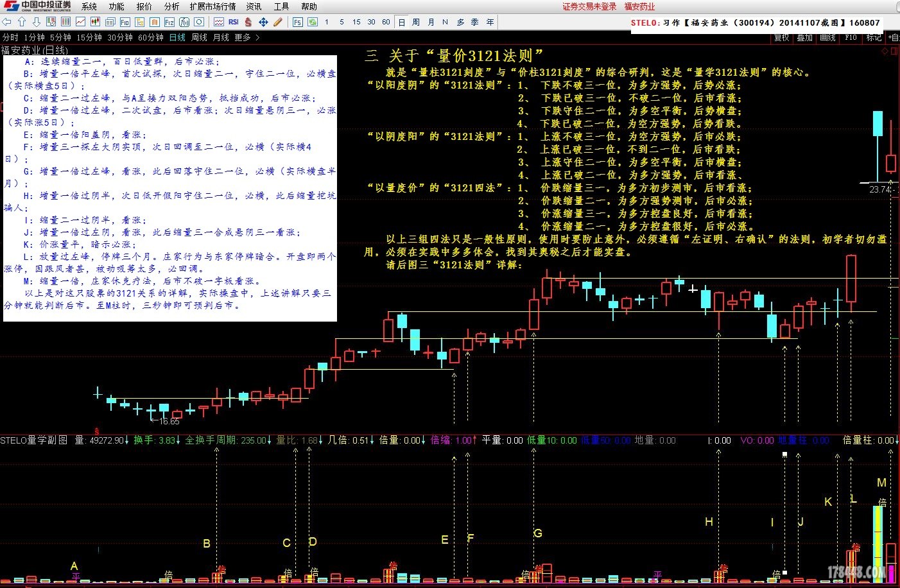Click the circle-in-box toolbar icon
The height and width of the screenshot is (588, 900).
pyautogui.click(x=198, y=22)
